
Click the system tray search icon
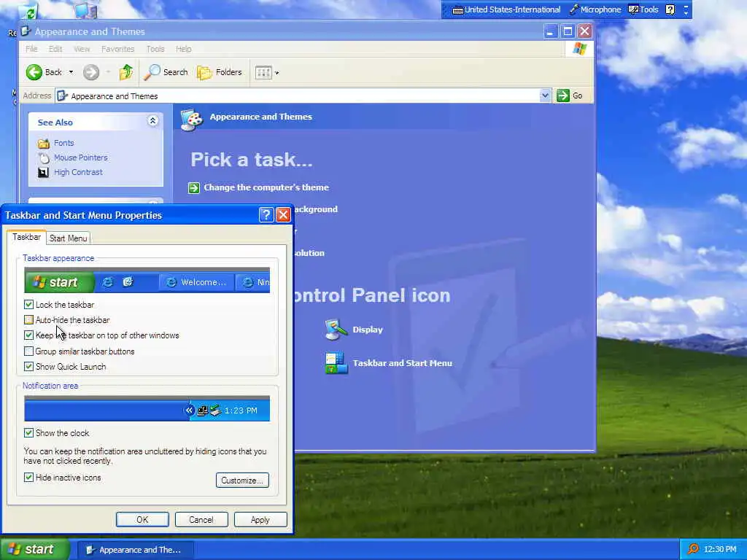click(694, 550)
